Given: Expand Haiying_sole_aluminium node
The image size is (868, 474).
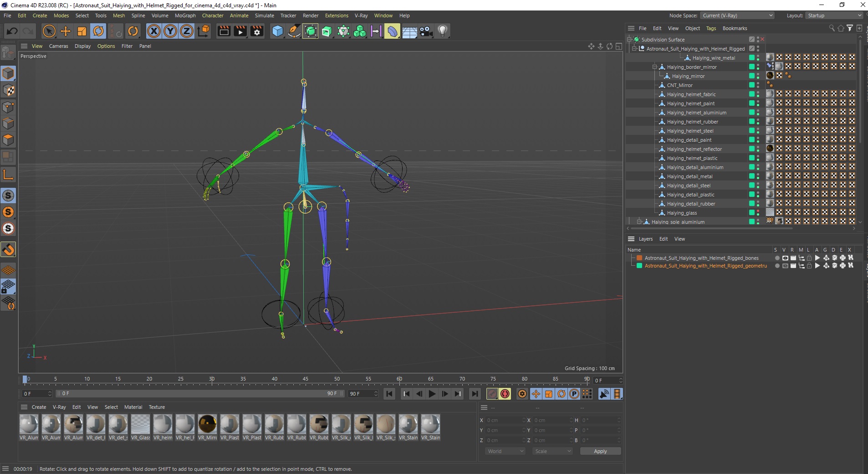Looking at the screenshot, I should [x=639, y=222].
